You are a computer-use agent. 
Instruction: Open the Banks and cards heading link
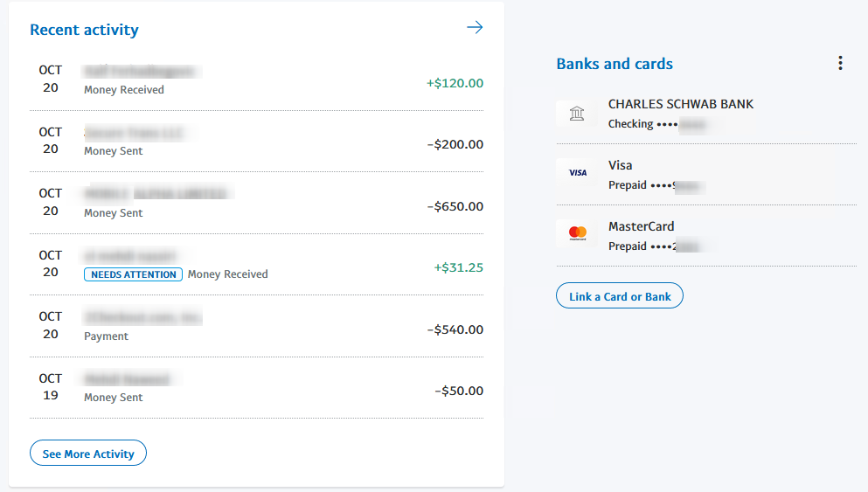[615, 64]
